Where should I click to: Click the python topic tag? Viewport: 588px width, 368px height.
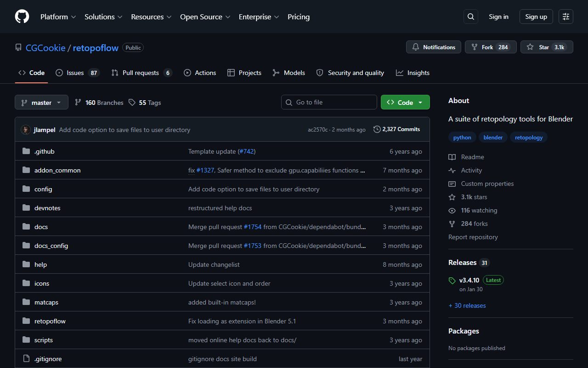462,138
